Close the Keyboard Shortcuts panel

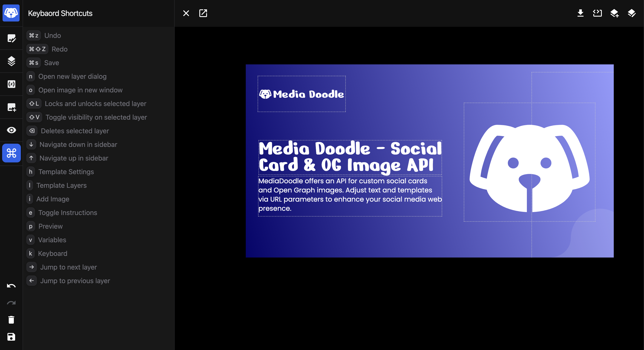click(x=186, y=13)
